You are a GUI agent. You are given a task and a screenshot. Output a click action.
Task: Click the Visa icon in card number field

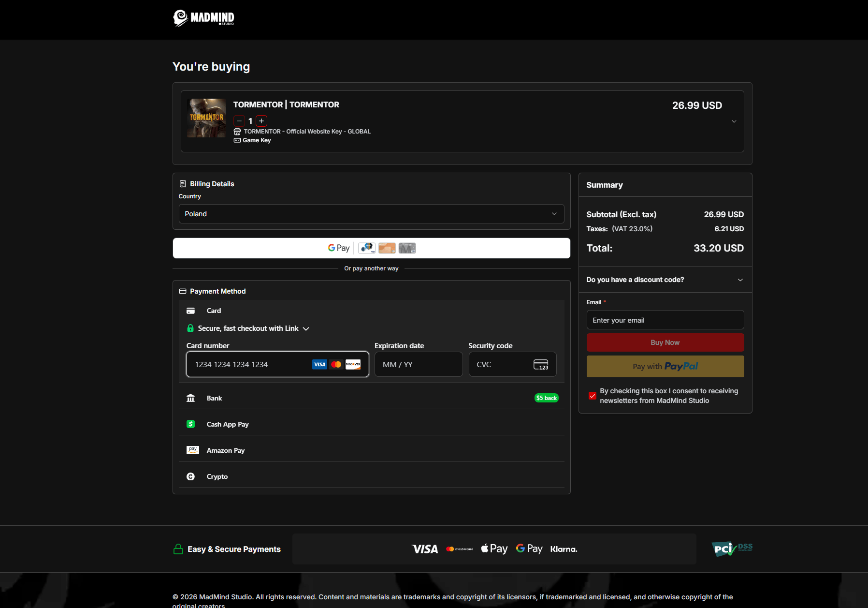(x=319, y=364)
